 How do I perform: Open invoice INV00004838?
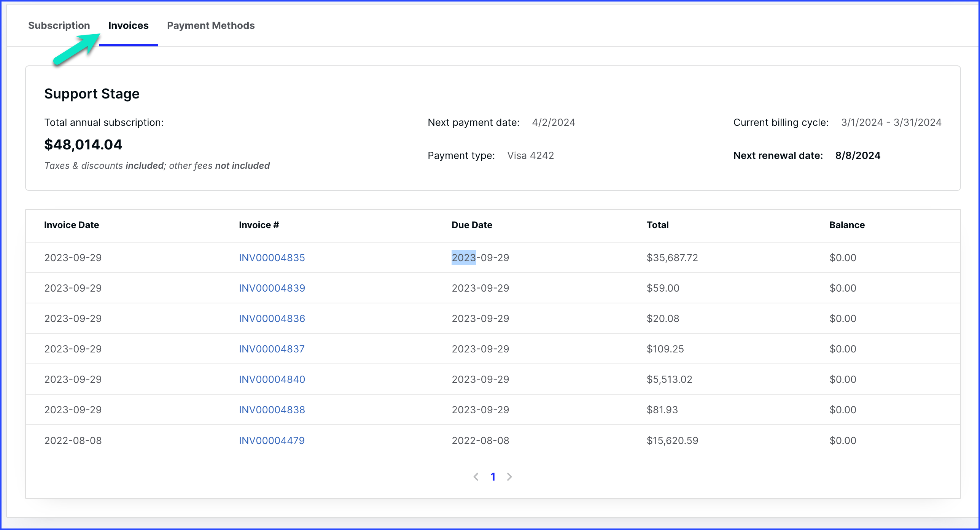272,410
